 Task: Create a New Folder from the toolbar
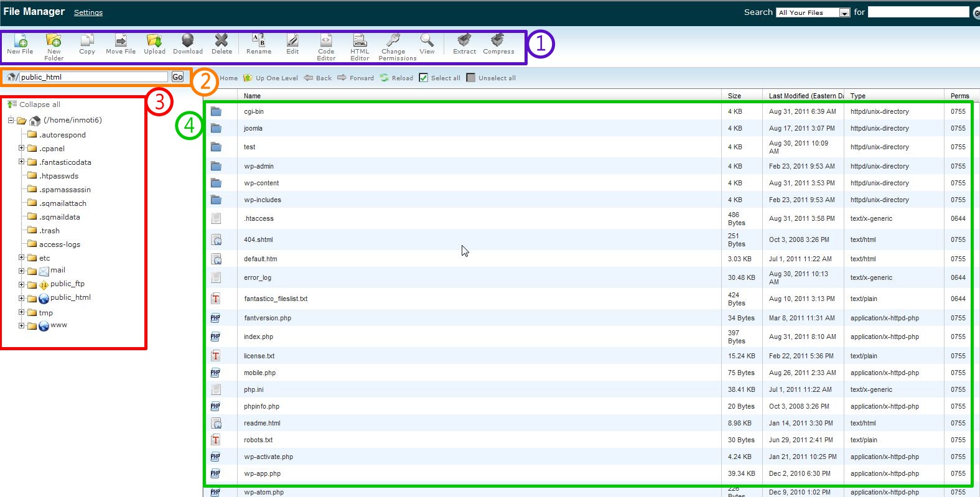pos(54,42)
